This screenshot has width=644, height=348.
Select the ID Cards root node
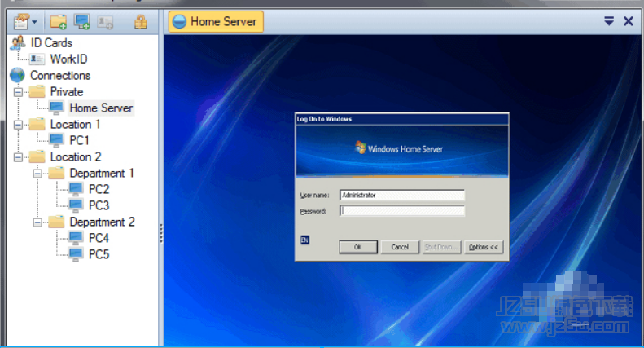(x=51, y=42)
